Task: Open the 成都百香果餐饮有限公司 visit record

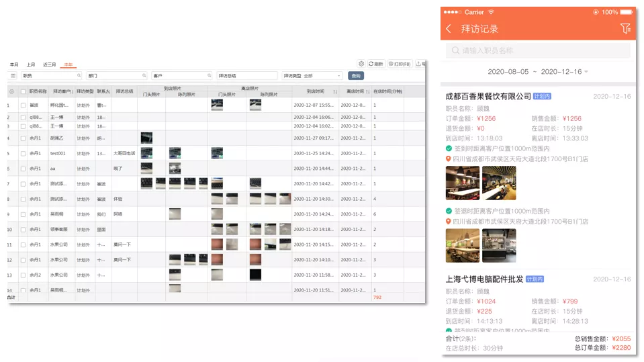Action: point(488,97)
